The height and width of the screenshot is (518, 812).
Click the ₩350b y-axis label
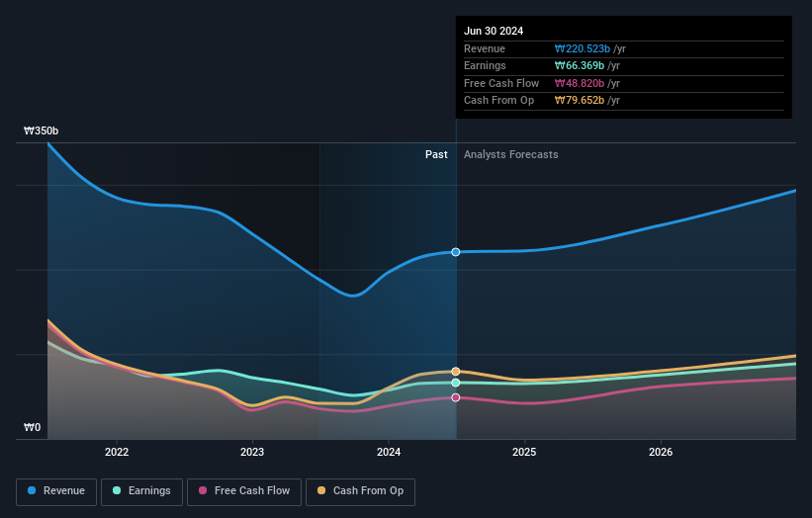(41, 130)
